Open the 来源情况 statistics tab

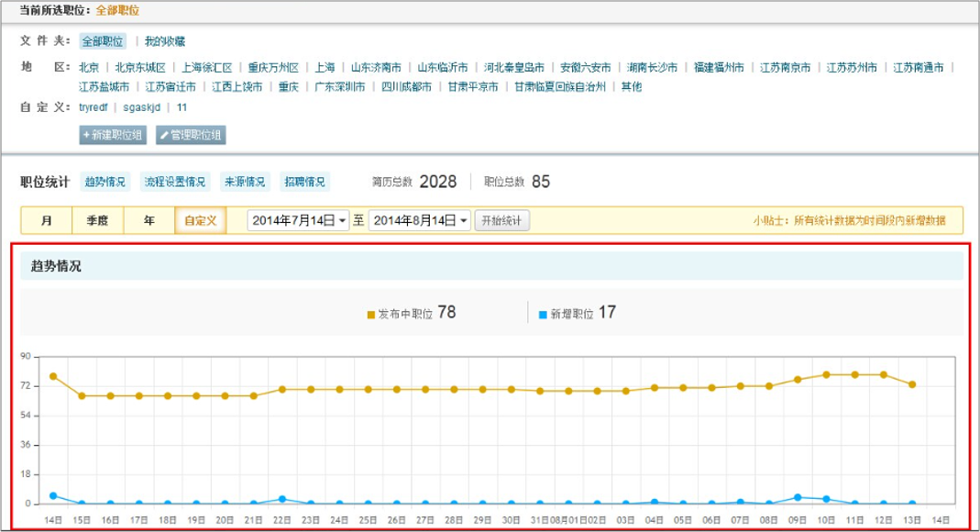click(x=245, y=182)
